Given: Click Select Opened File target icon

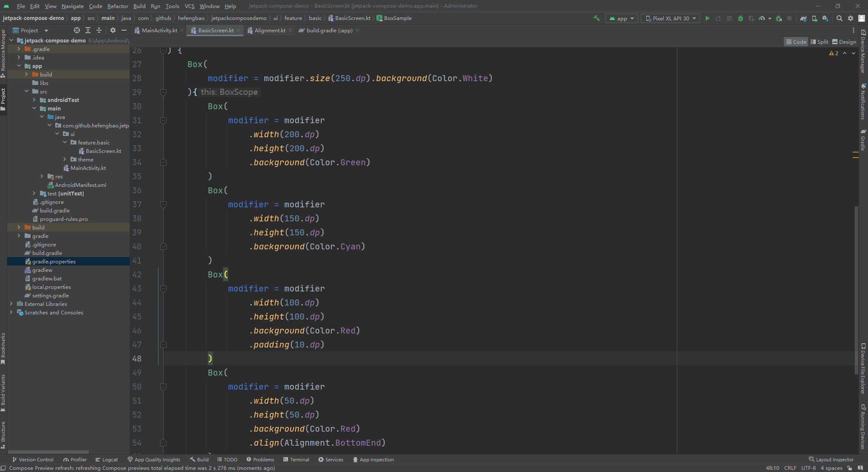Looking at the screenshot, I should click(76, 30).
